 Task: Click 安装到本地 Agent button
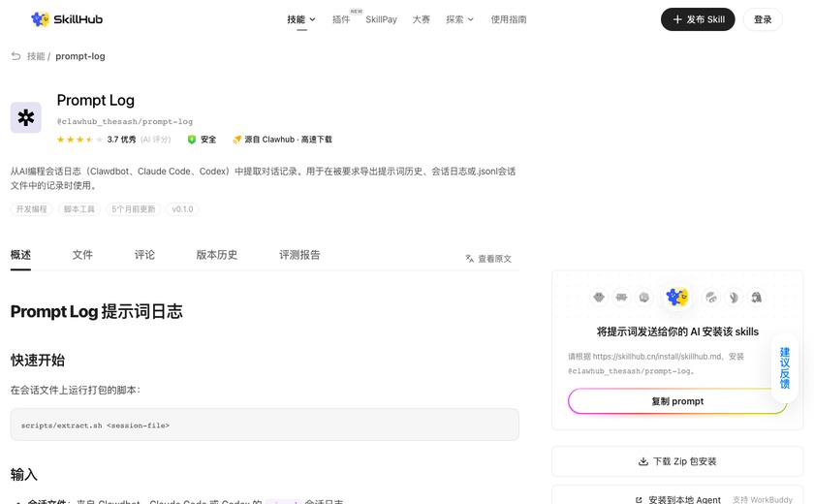(678, 499)
